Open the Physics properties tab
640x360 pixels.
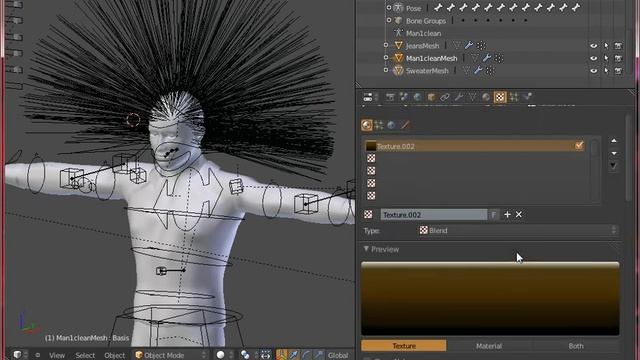tap(528, 97)
